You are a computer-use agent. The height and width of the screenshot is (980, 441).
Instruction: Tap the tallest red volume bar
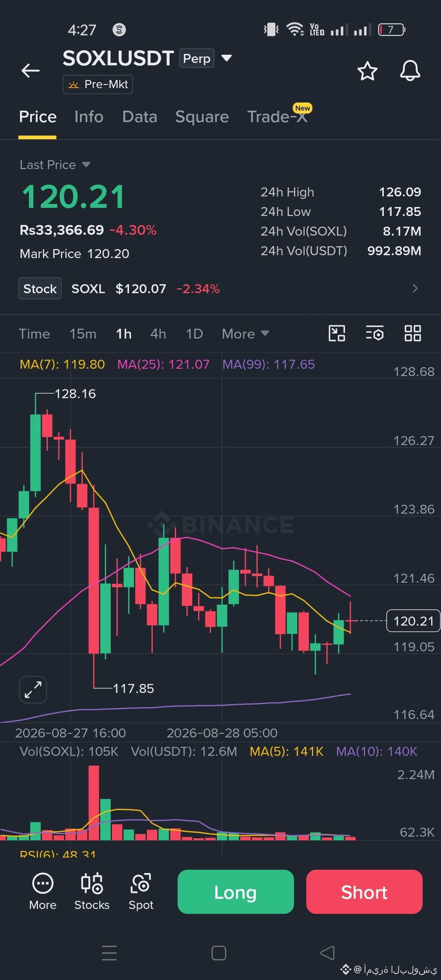pyautogui.click(x=94, y=803)
